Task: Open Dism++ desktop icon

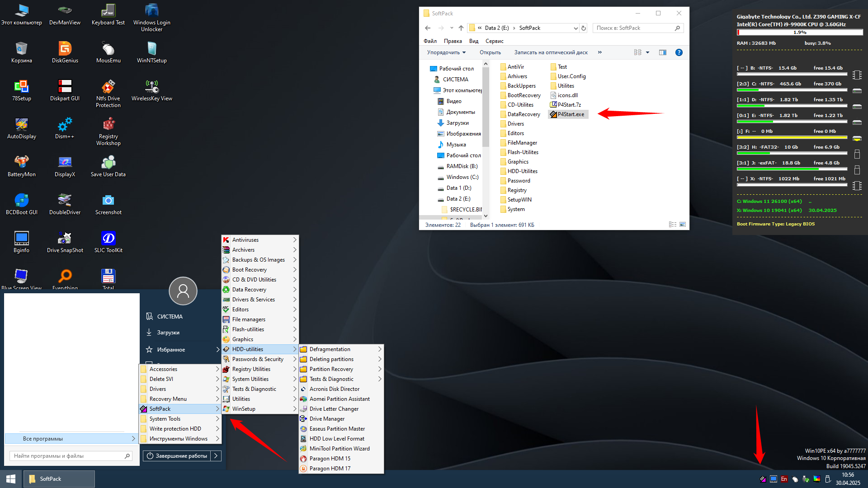Action: click(65, 128)
